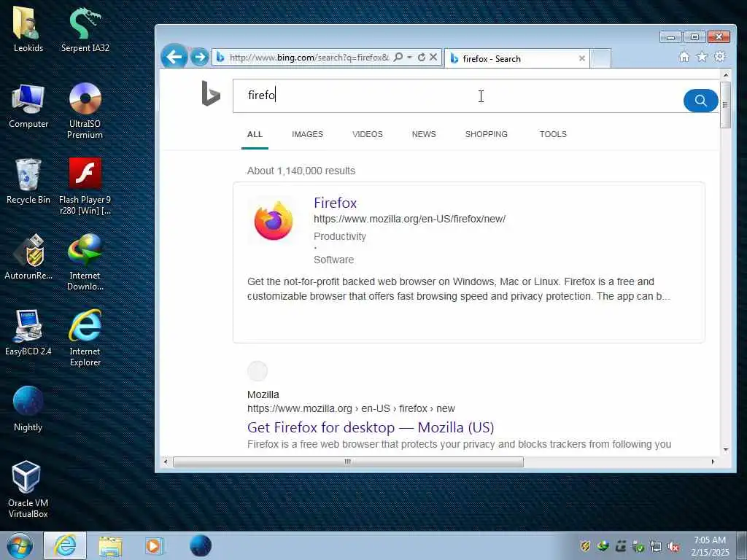Switch to the SHOPPING results tab
This screenshot has height=560, width=747.
486,134
